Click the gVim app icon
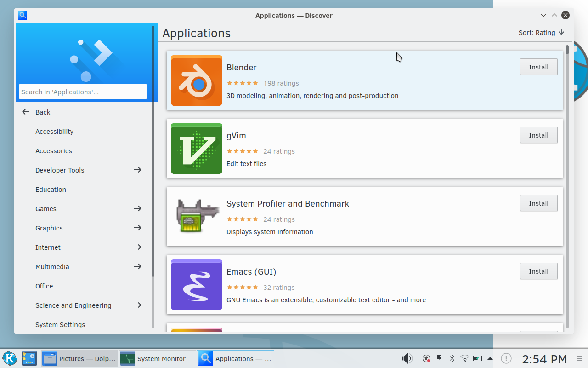This screenshot has width=588, height=368. [197, 149]
